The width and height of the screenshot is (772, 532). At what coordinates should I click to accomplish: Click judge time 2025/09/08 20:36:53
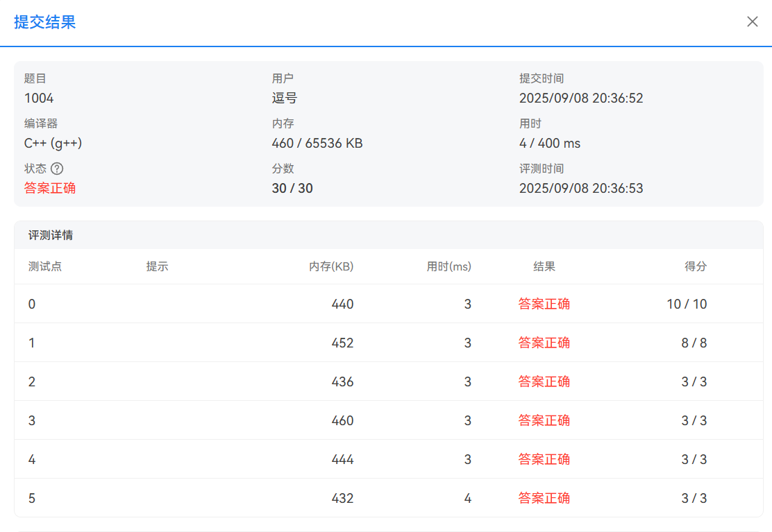581,188
